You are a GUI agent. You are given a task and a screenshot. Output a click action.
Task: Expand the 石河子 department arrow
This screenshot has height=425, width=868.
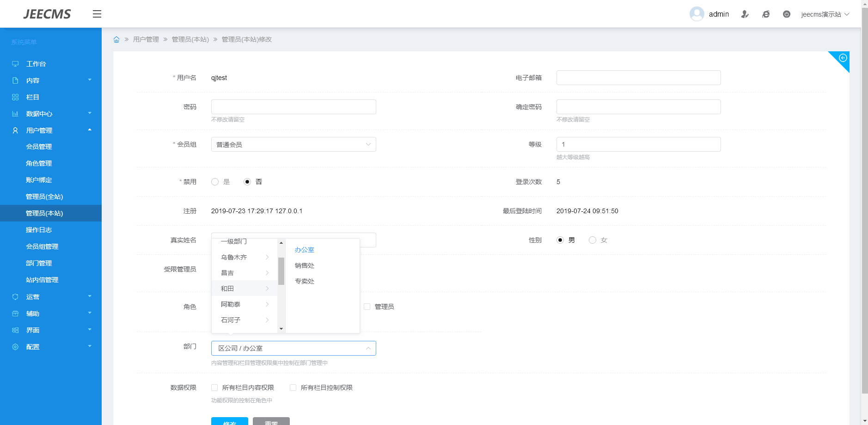pyautogui.click(x=267, y=320)
